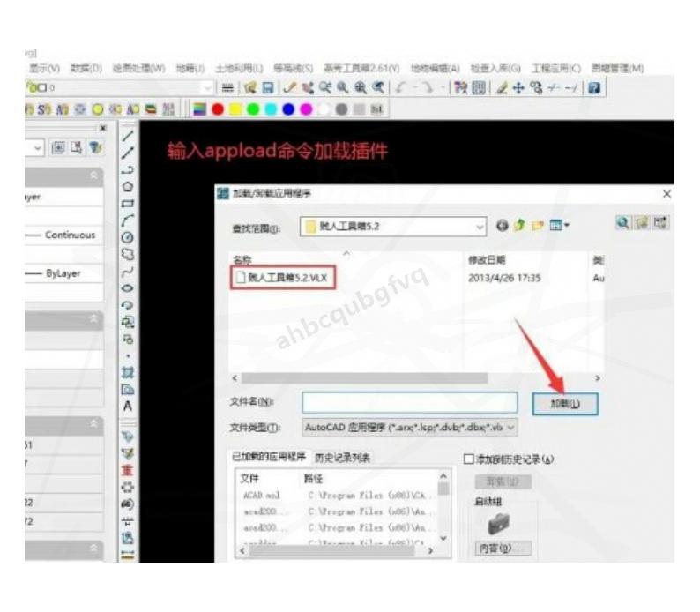Open the layer dropdown in top toolbar
Screen dimensions: 700x612
pos(207,88)
